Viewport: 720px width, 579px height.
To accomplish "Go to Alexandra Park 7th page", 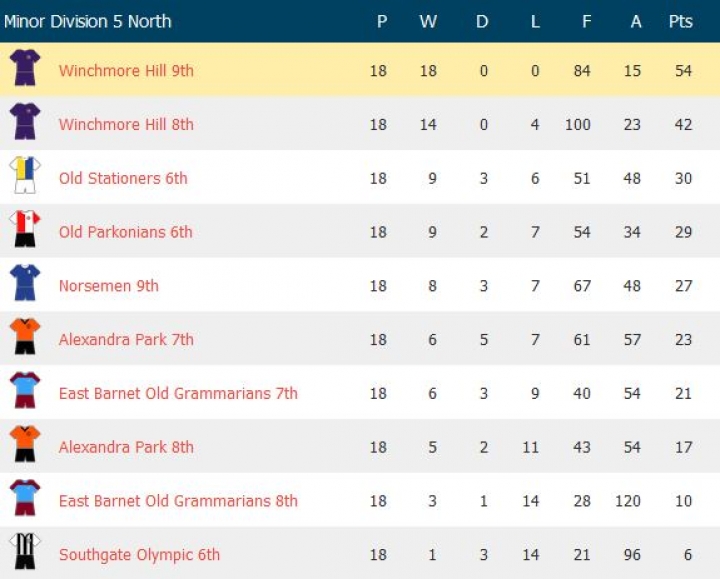I will tap(126, 340).
